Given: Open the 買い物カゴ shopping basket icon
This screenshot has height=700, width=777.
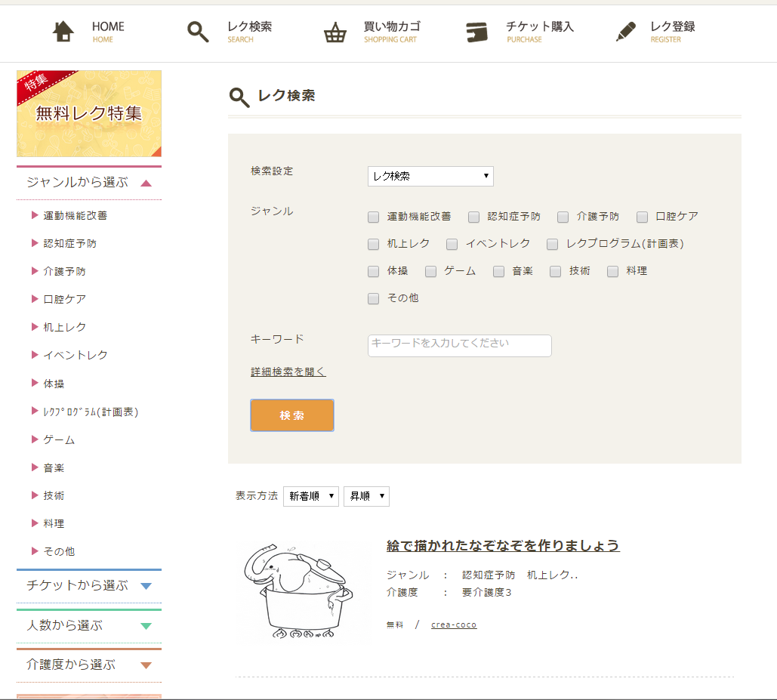Looking at the screenshot, I should (335, 32).
